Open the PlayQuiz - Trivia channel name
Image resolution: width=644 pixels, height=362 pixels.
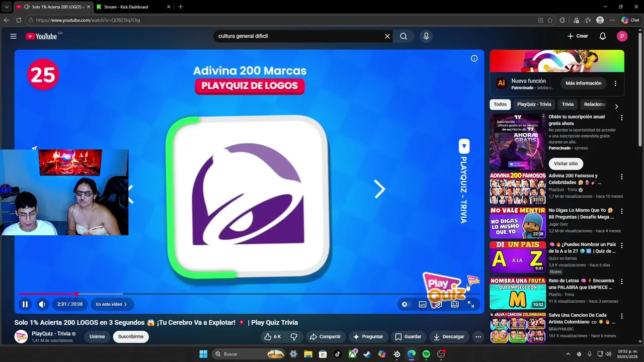[51, 334]
